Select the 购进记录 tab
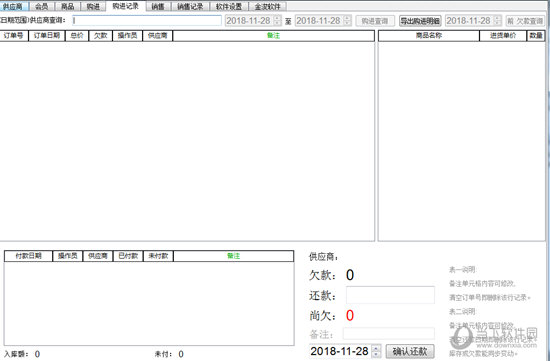550x361 pixels. click(126, 6)
